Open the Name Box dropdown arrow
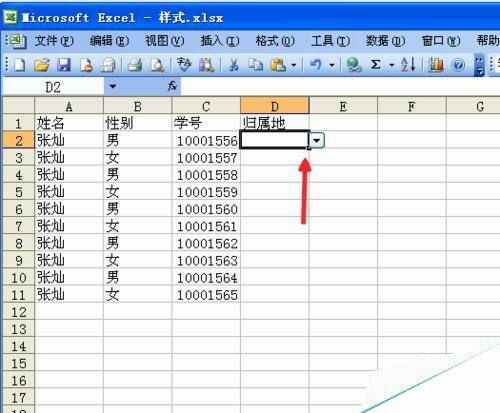 [113, 87]
